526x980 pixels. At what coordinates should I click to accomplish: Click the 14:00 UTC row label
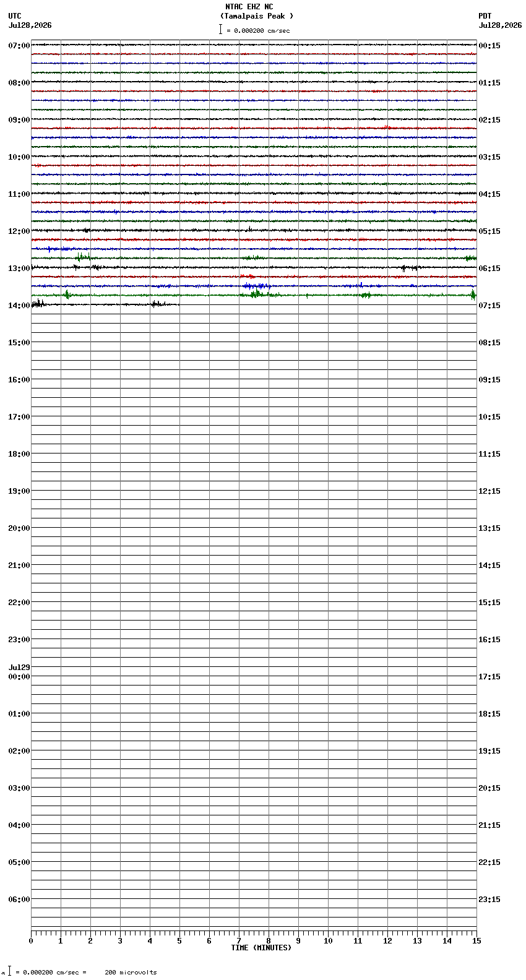coord(19,306)
